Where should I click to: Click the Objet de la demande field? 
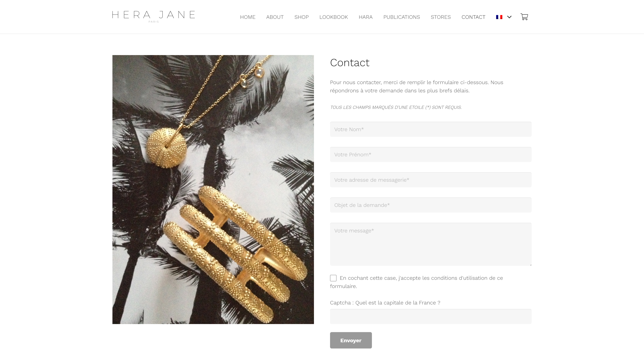pos(431,205)
